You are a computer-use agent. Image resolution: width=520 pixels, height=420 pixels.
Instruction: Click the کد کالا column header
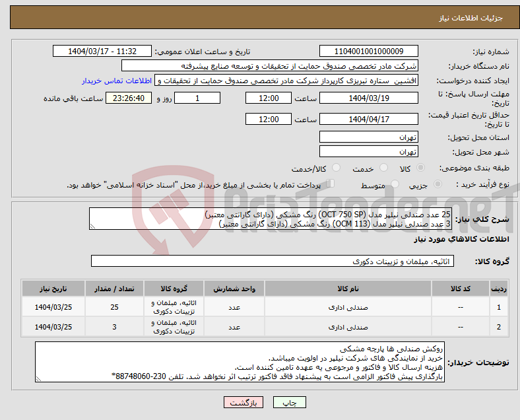461,289
